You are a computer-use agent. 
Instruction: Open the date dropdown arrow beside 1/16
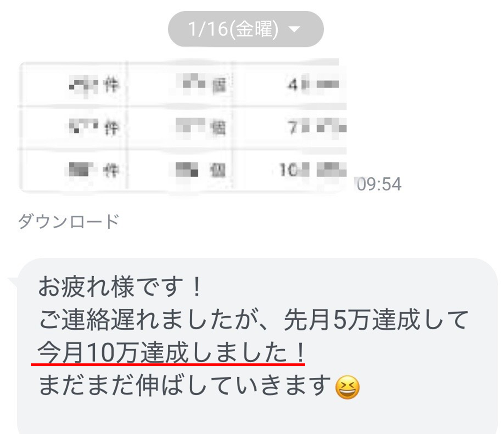pos(295,30)
